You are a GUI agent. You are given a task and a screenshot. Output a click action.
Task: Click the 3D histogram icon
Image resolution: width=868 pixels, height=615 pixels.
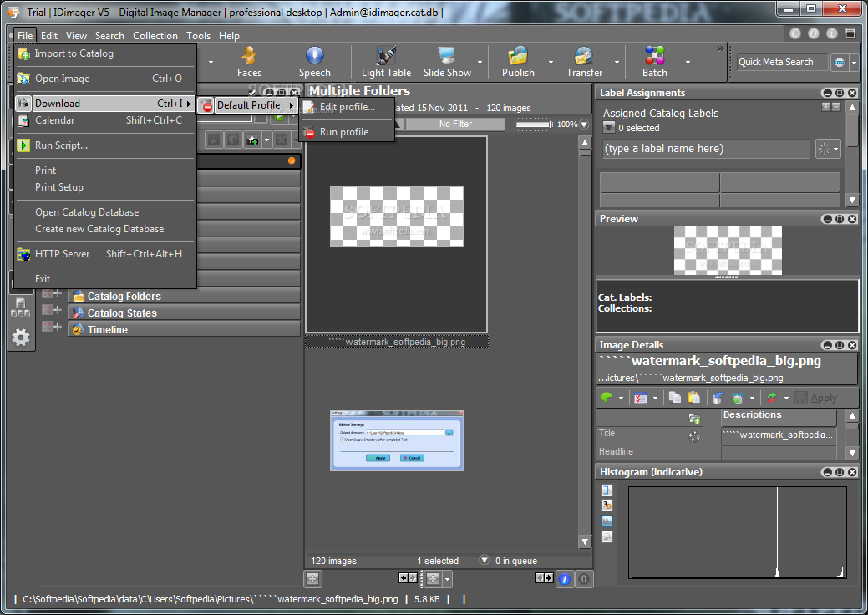pyautogui.click(x=607, y=505)
